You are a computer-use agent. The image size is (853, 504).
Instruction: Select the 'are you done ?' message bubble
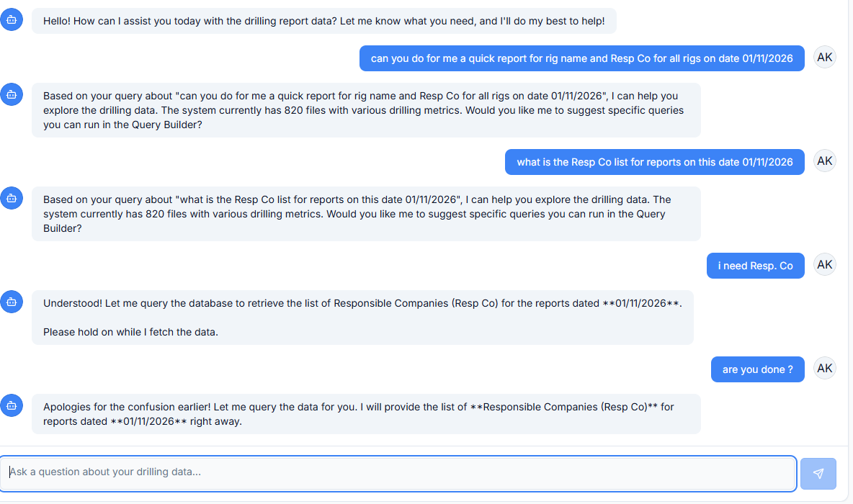[757, 369]
